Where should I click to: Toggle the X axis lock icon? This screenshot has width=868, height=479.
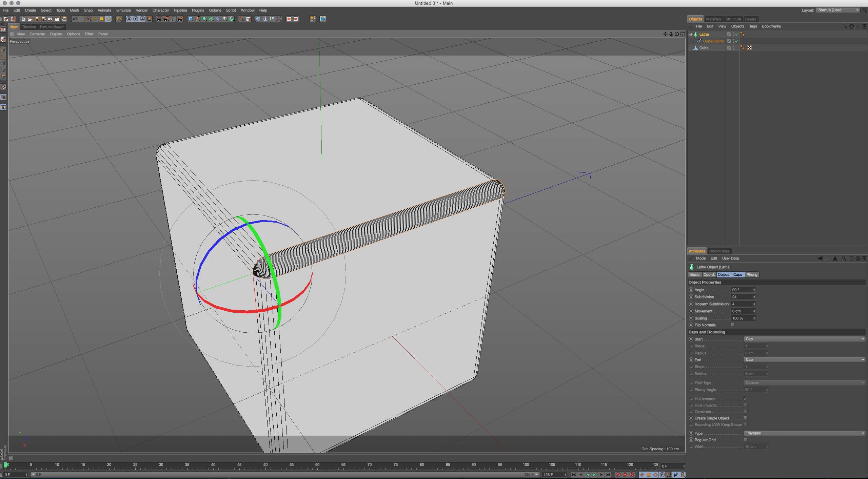129,19
